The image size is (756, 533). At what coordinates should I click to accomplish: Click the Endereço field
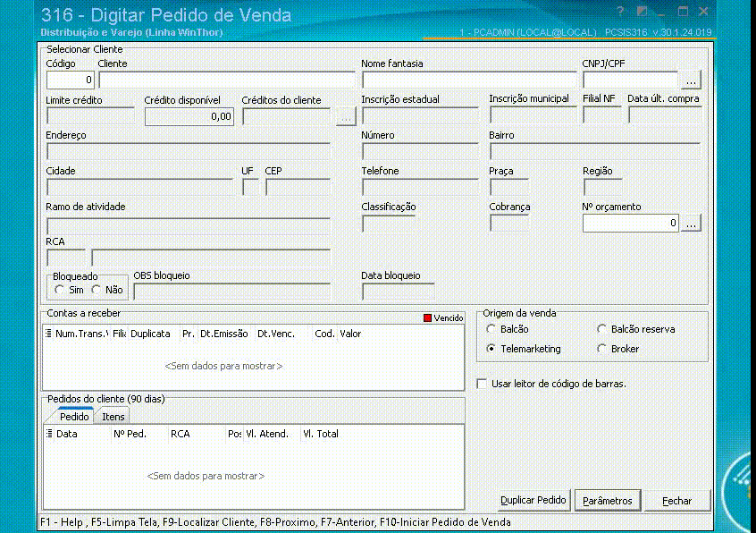(x=189, y=151)
